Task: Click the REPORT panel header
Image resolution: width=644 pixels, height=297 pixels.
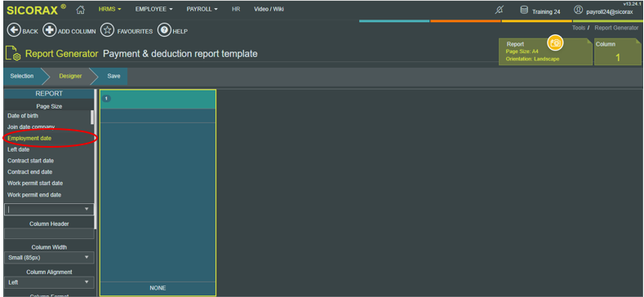Action: coord(49,94)
